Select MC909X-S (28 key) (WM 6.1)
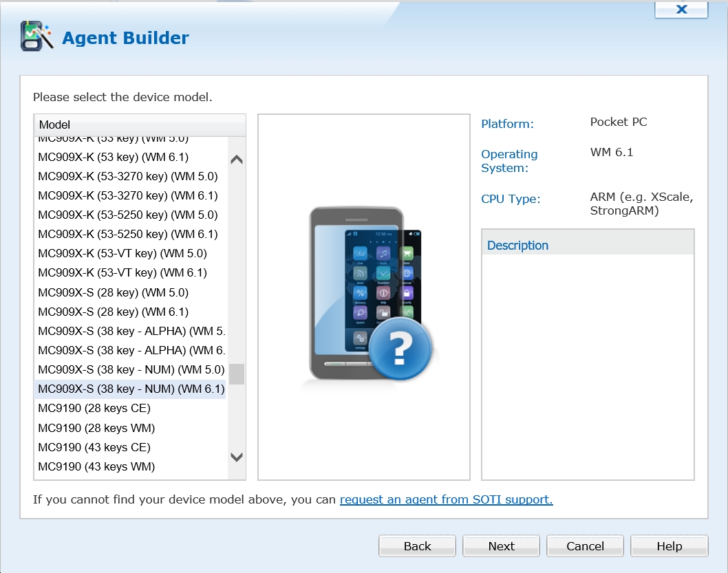This screenshot has height=573, width=728. point(113,312)
